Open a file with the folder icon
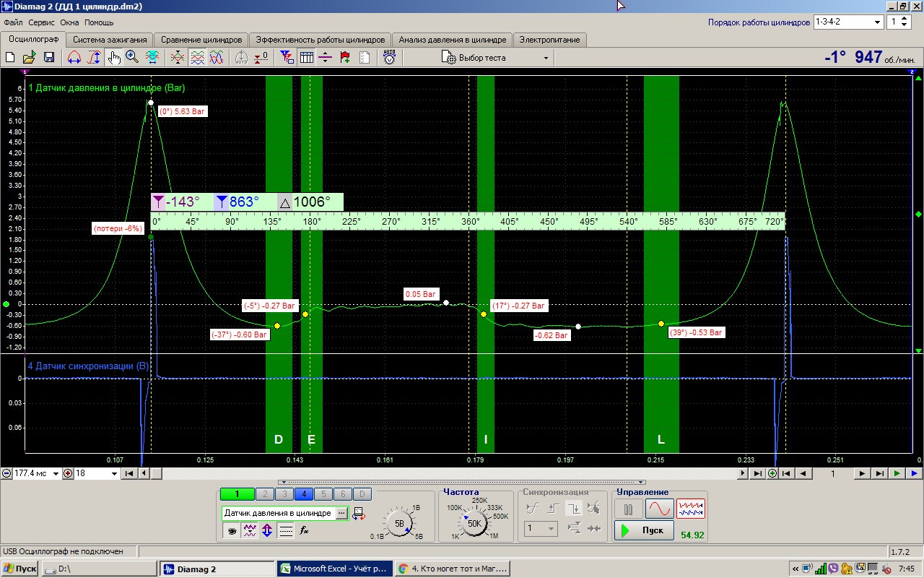The height and width of the screenshot is (578, 924). (29, 58)
